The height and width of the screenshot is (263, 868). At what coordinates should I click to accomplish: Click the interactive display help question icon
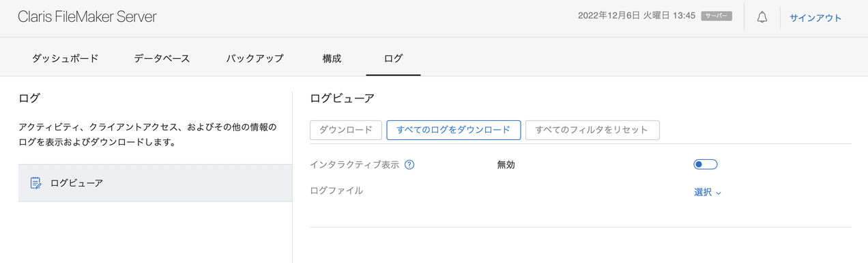[x=410, y=165]
